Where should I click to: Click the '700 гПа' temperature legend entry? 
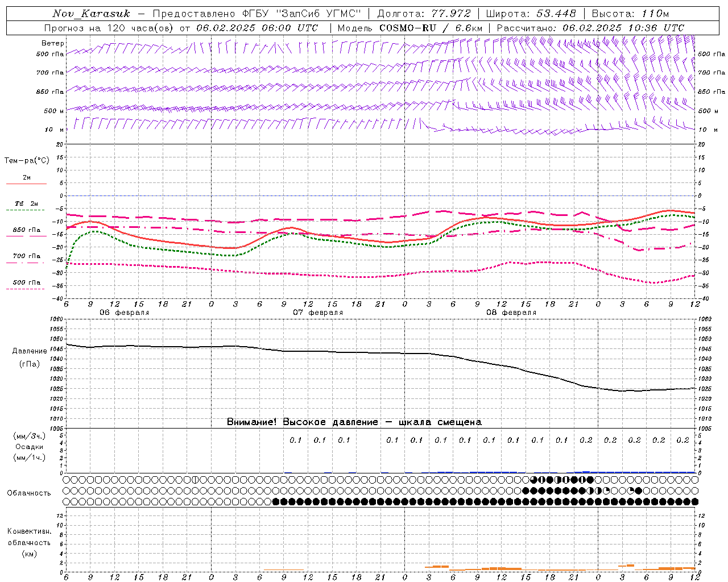pyautogui.click(x=27, y=256)
